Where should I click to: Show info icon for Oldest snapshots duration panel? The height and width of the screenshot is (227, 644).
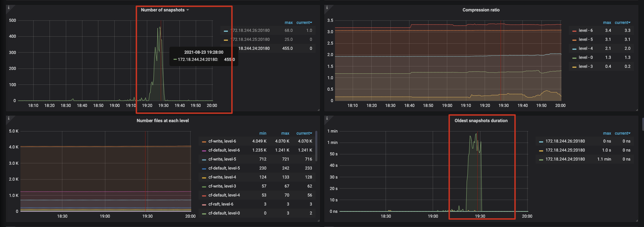point(327,118)
